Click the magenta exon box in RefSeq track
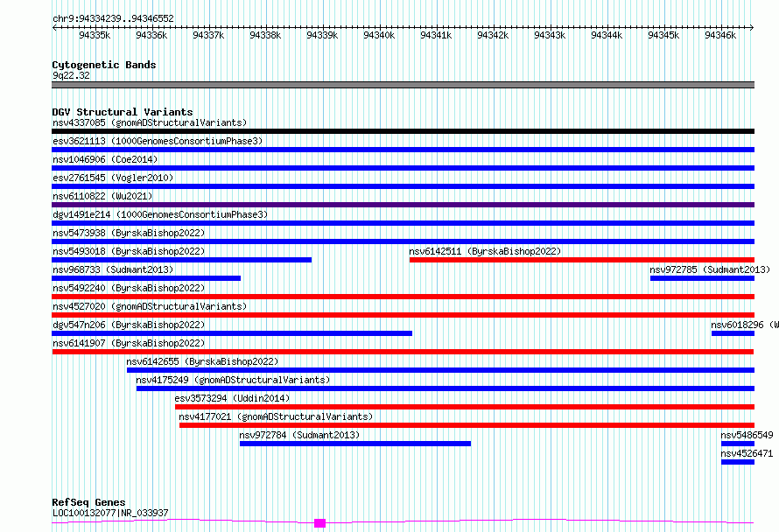Screen dimensions: 779x532 tap(320, 523)
